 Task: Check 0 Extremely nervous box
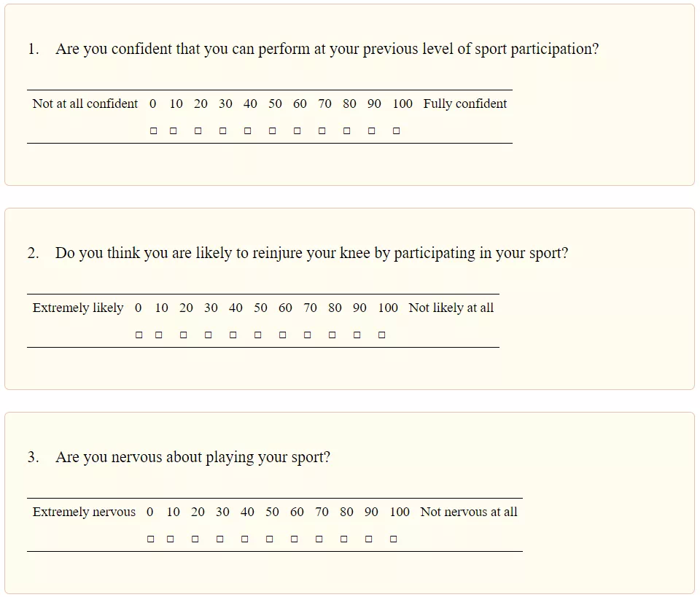click(x=150, y=539)
